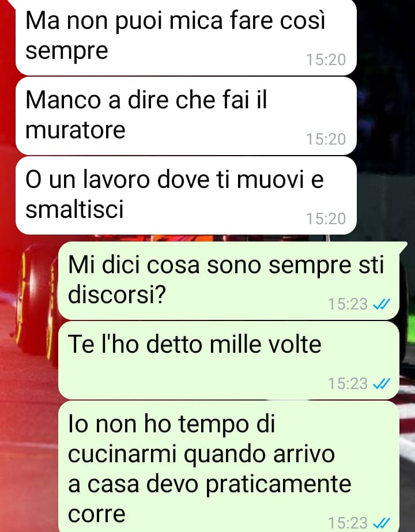Screen dimensions: 415x532
Task: Tap the word "muratore" in received message
Action: pyautogui.click(x=76, y=130)
